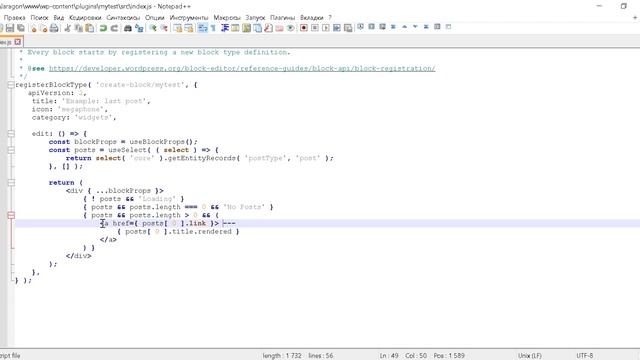This screenshot has height=360, width=640.
Task: Collapse the red fold marker at posts.length > 0
Action: coord(11,215)
